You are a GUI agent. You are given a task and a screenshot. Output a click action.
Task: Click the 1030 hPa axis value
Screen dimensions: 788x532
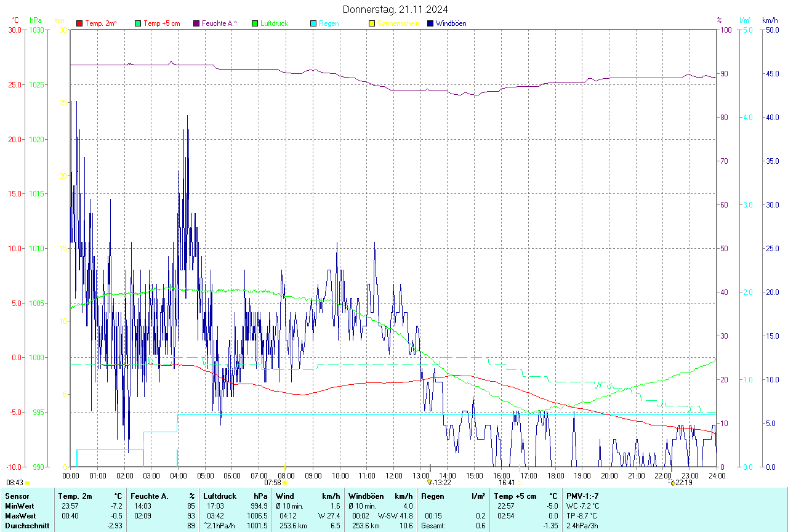pyautogui.click(x=37, y=30)
